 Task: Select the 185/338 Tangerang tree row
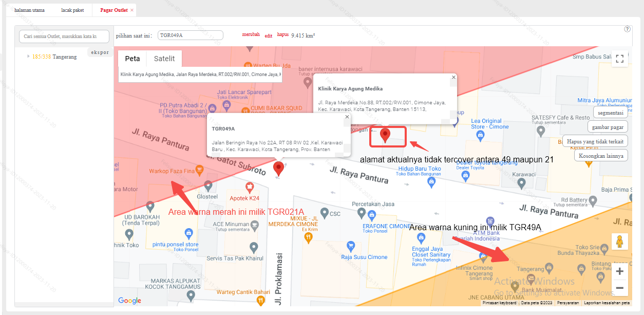(x=54, y=57)
